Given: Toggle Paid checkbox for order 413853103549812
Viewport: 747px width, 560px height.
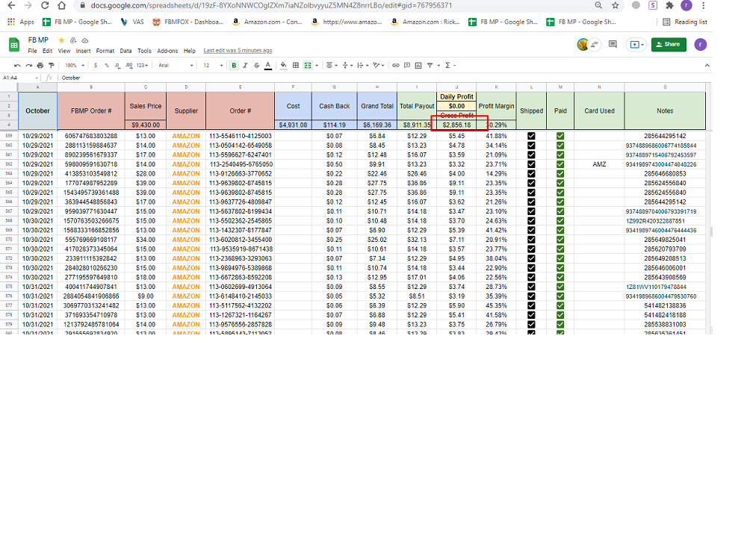Looking at the screenshot, I should click(560, 174).
